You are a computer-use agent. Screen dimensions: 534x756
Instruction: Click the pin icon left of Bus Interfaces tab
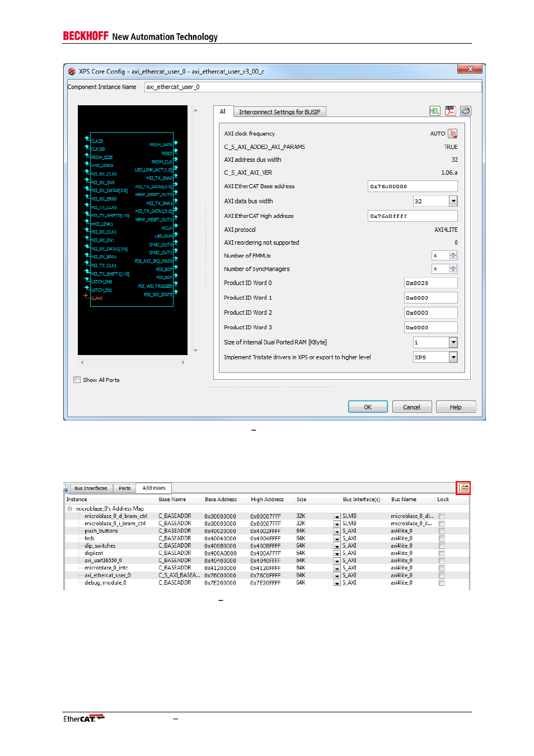coord(66,489)
